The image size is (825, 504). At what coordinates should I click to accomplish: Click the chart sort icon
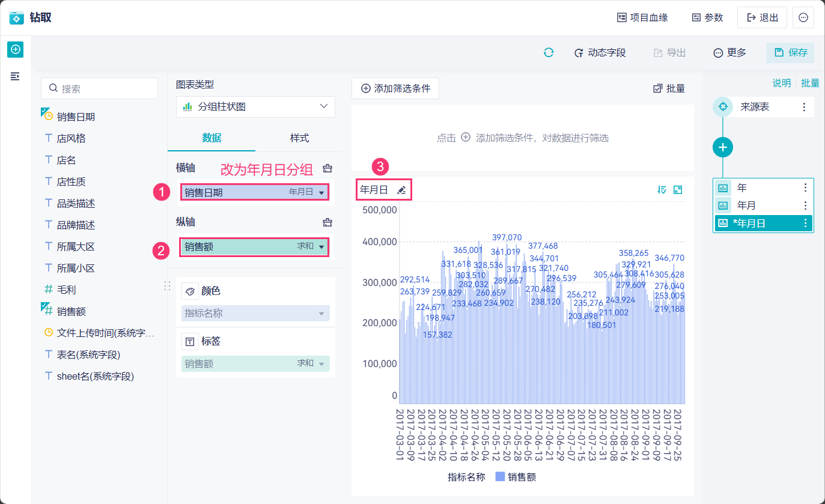tap(662, 190)
